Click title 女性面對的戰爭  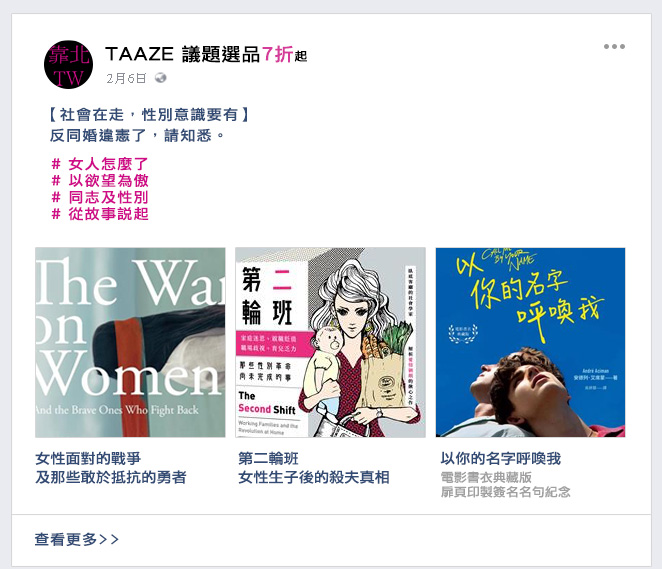pyautogui.click(x=88, y=458)
